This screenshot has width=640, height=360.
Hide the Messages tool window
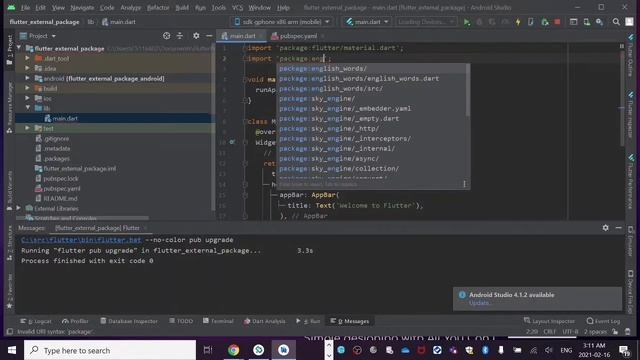click(x=618, y=228)
